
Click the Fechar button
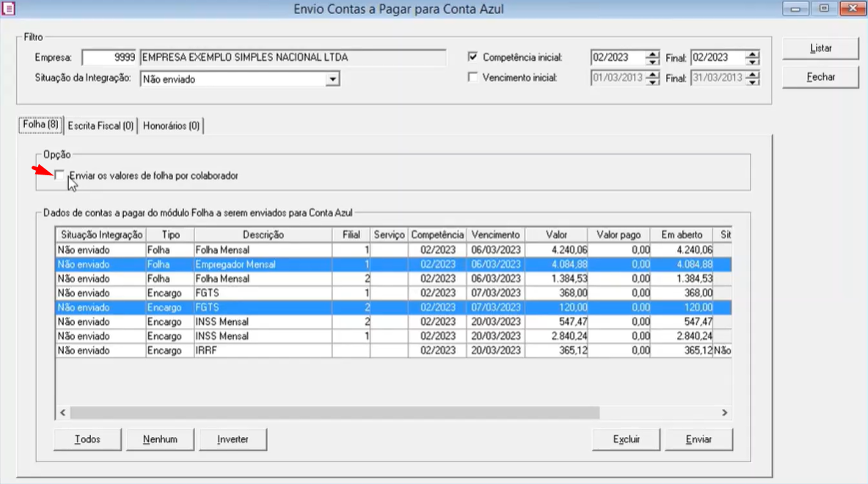820,77
